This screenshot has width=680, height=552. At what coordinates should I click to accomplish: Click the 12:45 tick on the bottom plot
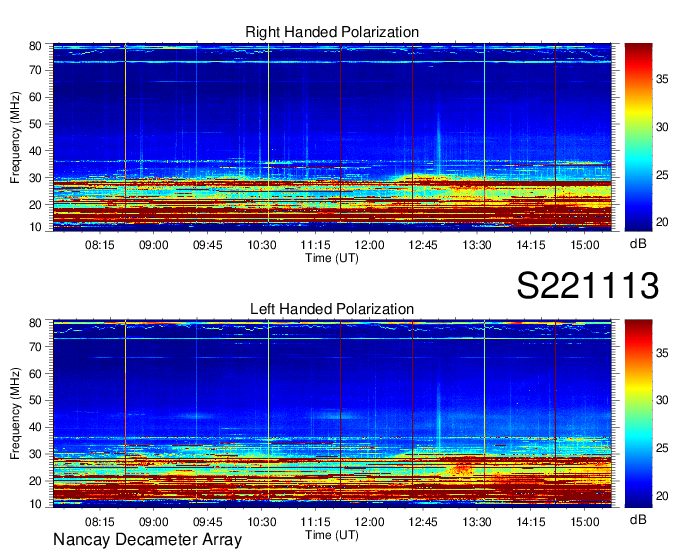pos(423,522)
